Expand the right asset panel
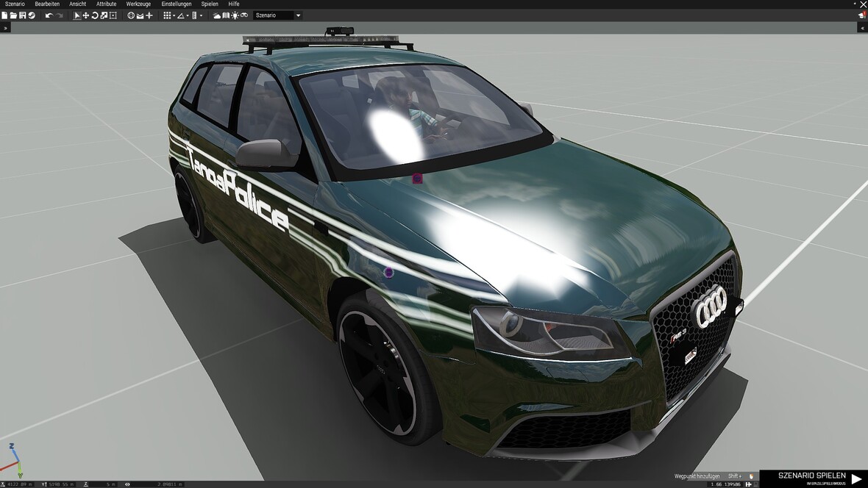Image resolution: width=868 pixels, height=488 pixels. pos(862,28)
